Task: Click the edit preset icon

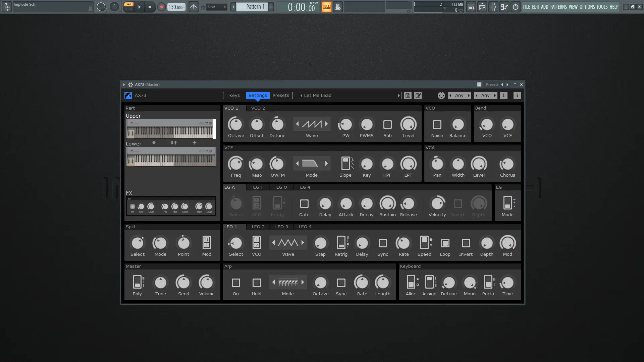Action: (418, 96)
